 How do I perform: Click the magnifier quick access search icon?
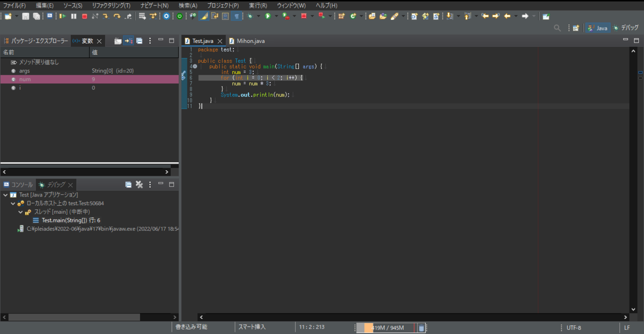[x=558, y=27]
